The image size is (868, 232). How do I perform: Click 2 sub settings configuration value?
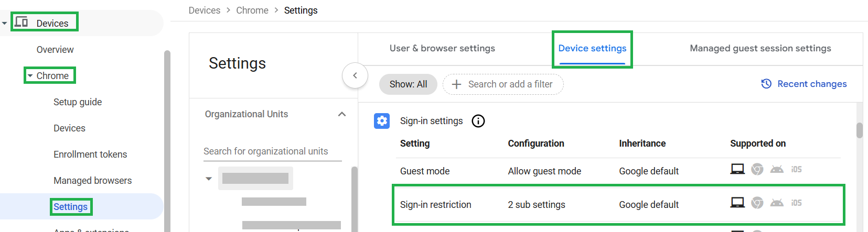pos(537,205)
